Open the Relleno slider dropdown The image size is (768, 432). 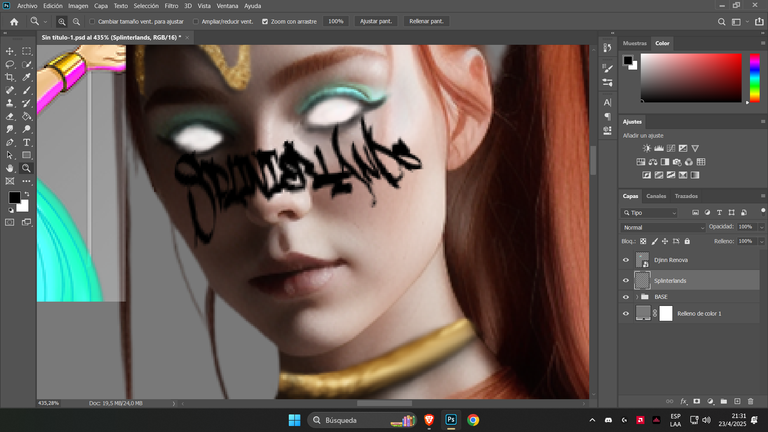761,241
